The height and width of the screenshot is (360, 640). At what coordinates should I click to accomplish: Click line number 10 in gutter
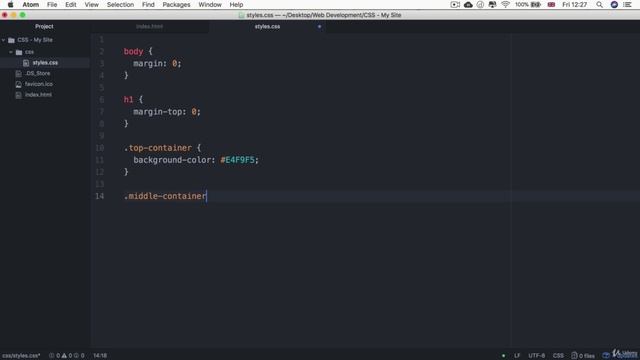tap(100, 148)
